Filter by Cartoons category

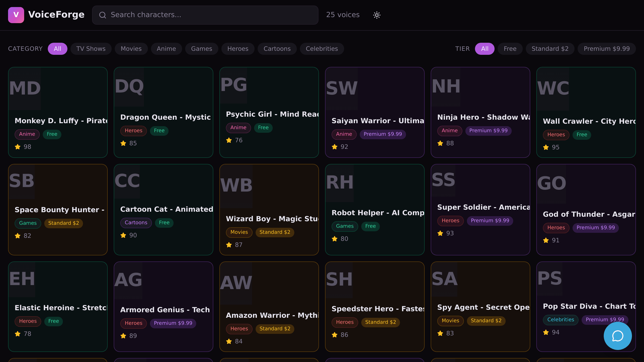click(277, 49)
